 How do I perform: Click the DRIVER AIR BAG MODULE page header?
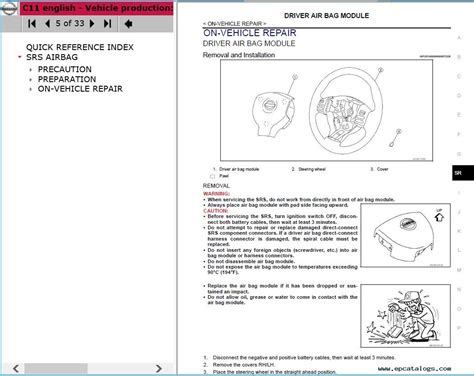tap(326, 16)
